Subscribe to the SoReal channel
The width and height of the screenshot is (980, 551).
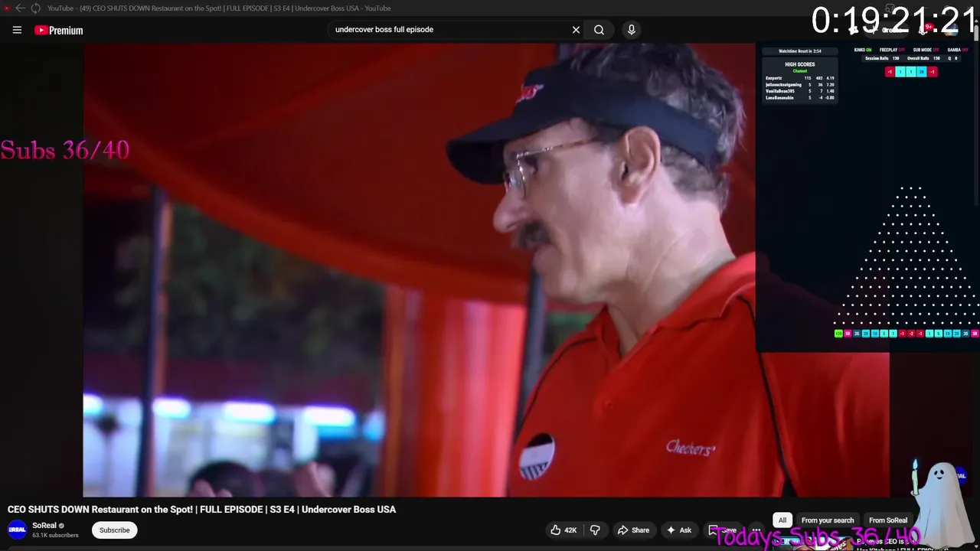pos(114,530)
